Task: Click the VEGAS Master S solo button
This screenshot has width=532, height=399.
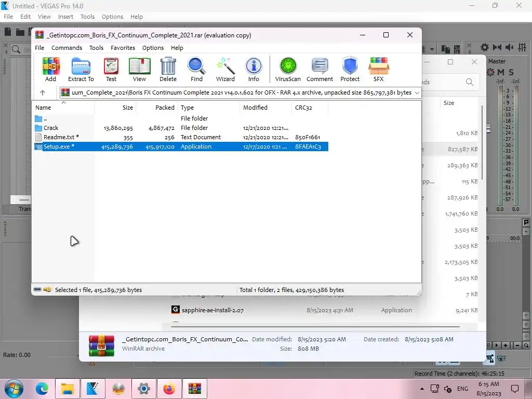Action: [x=511, y=72]
